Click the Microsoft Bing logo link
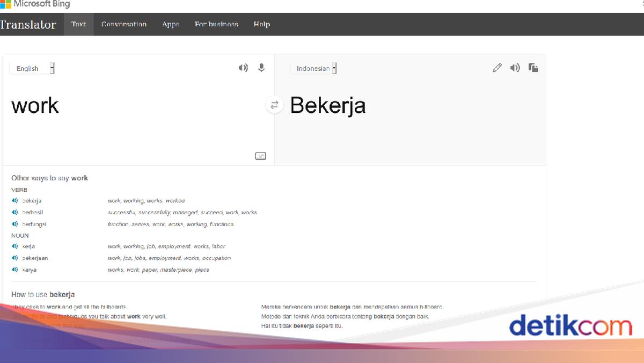Image resolution: width=644 pixels, height=363 pixels. pyautogui.click(x=35, y=4)
